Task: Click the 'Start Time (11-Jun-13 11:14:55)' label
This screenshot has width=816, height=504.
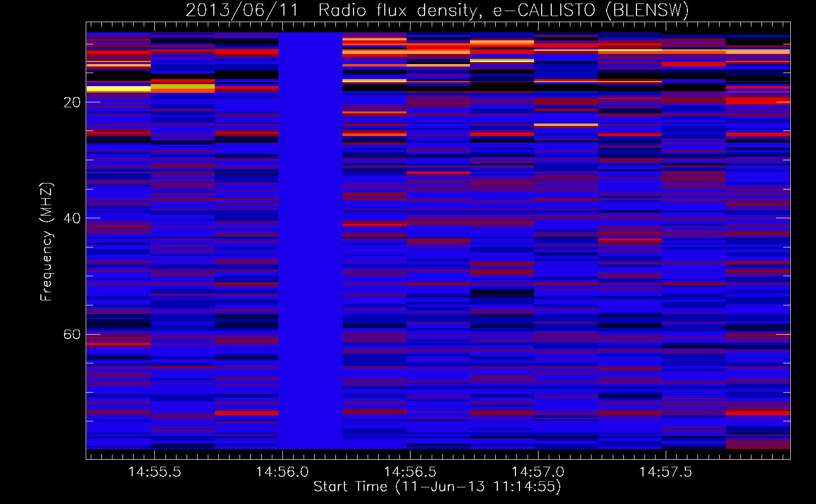Action: (437, 487)
